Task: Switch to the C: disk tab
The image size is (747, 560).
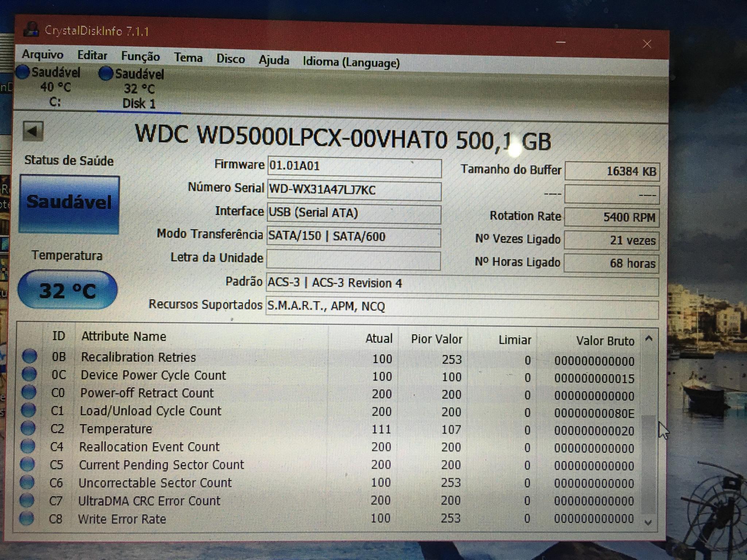Action: click(x=55, y=87)
